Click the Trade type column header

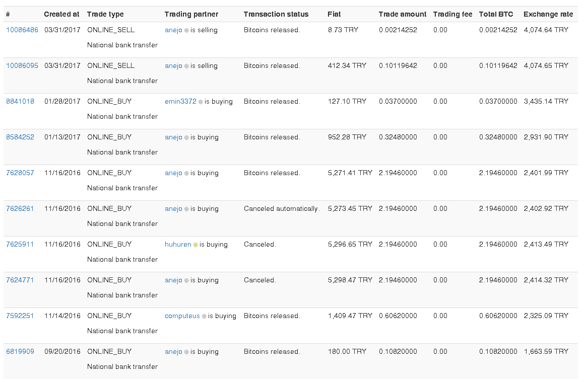(105, 14)
